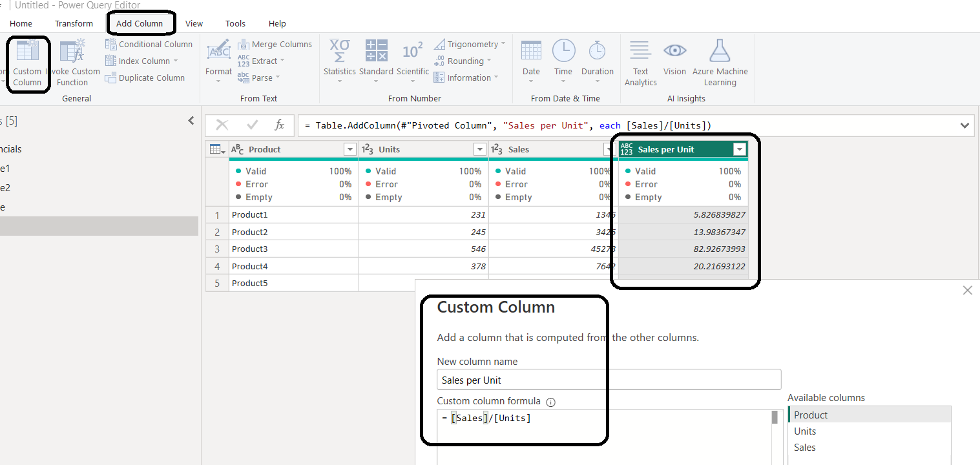Click the Custom Column ribbon icon

27,63
